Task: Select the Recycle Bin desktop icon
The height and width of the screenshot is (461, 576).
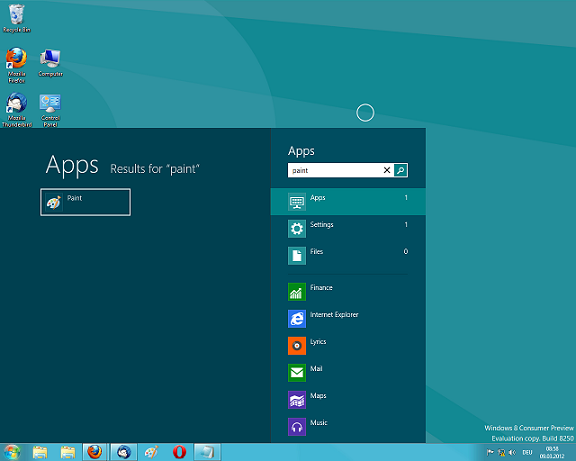Action: 17,18
